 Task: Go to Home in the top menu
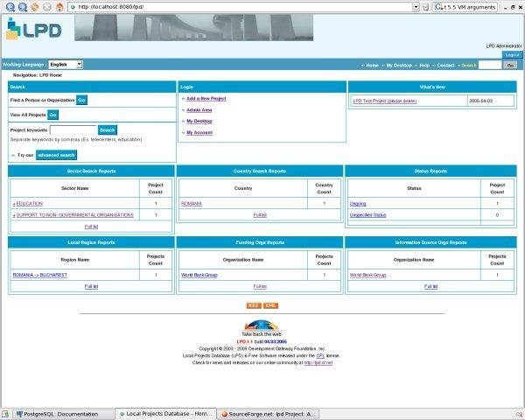click(372, 66)
